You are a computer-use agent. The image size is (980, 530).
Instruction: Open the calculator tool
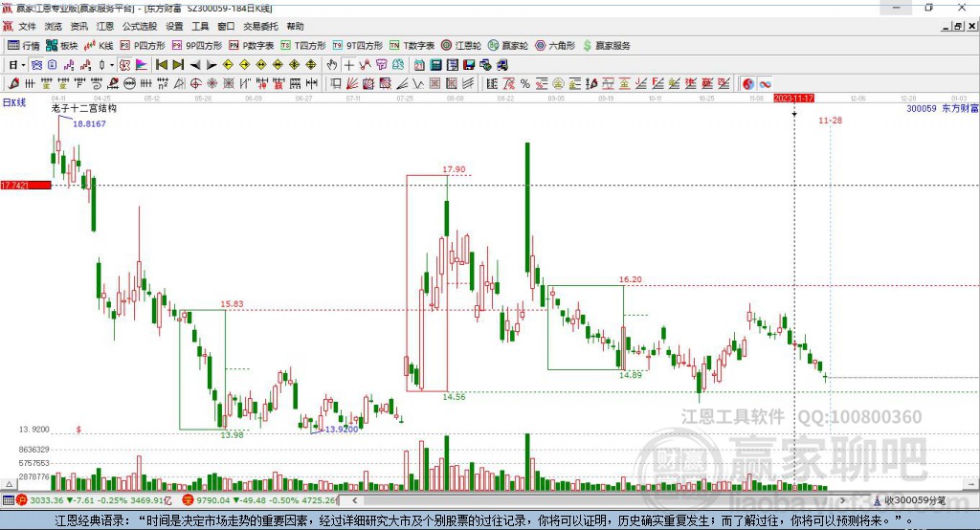click(x=435, y=65)
